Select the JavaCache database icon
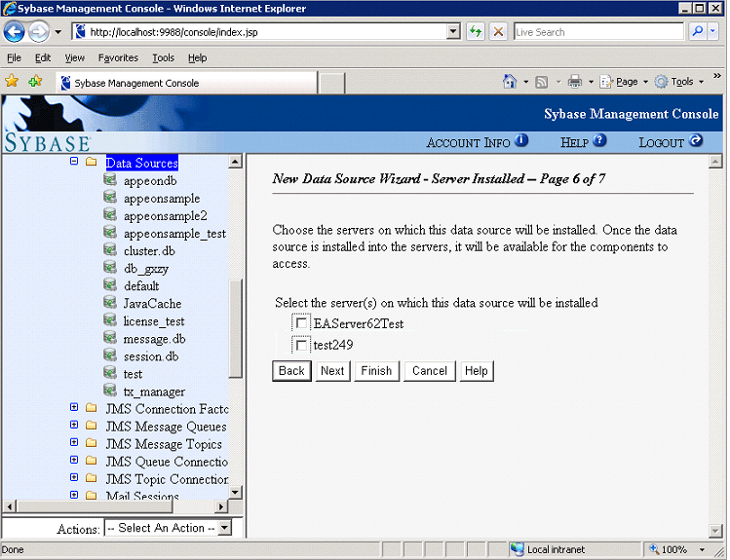The height and width of the screenshot is (560, 730). [x=110, y=302]
